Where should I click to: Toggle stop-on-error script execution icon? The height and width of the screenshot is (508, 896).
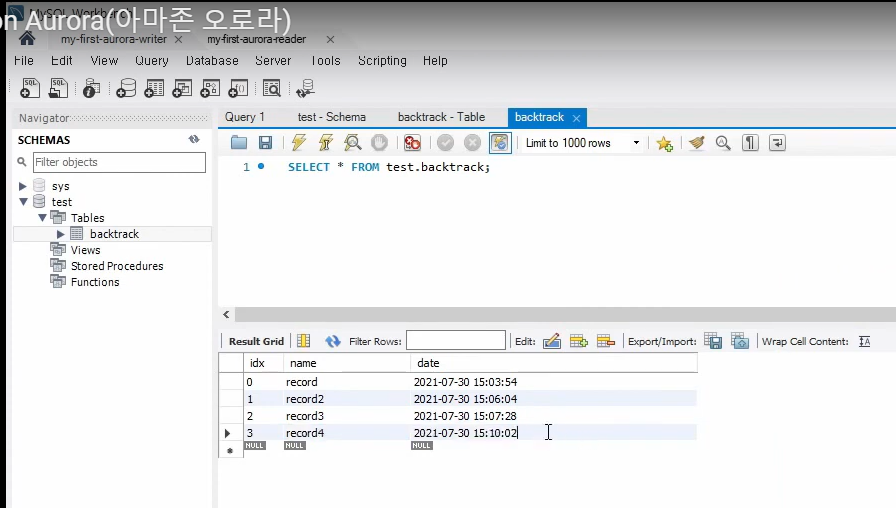click(412, 143)
